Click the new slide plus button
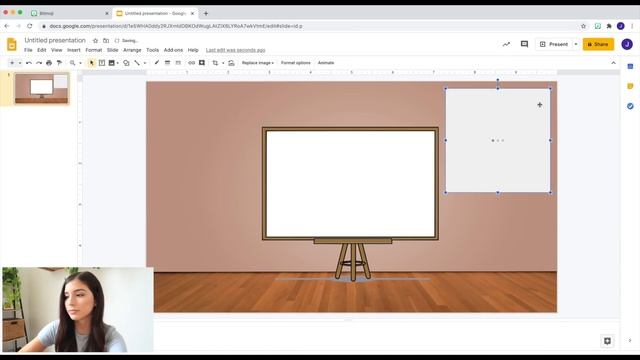 pyautogui.click(x=12, y=63)
